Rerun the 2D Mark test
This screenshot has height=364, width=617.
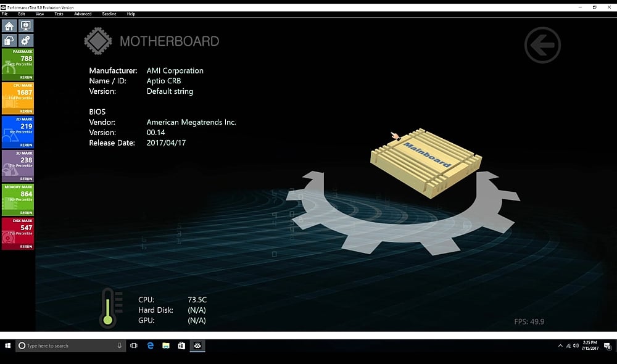[x=27, y=145]
